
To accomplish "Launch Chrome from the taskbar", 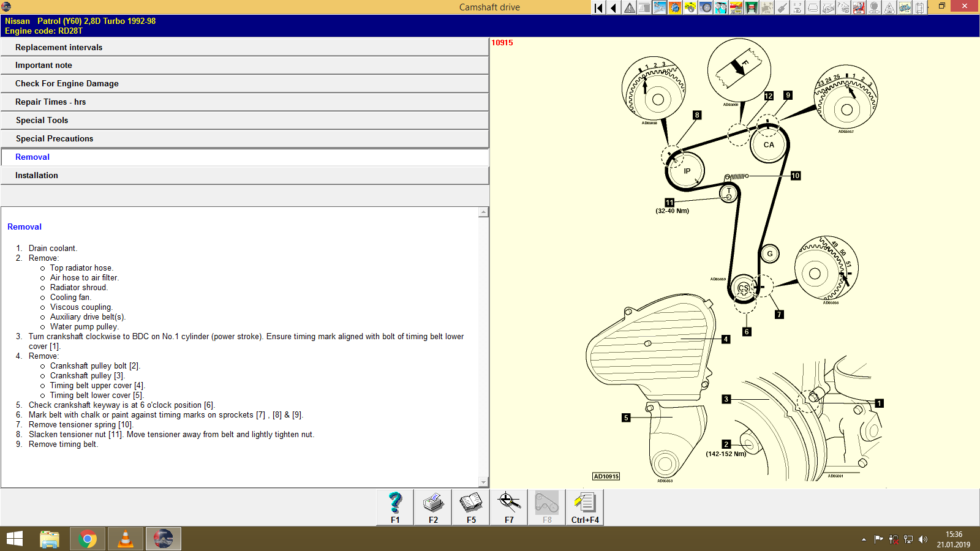I will click(87, 539).
